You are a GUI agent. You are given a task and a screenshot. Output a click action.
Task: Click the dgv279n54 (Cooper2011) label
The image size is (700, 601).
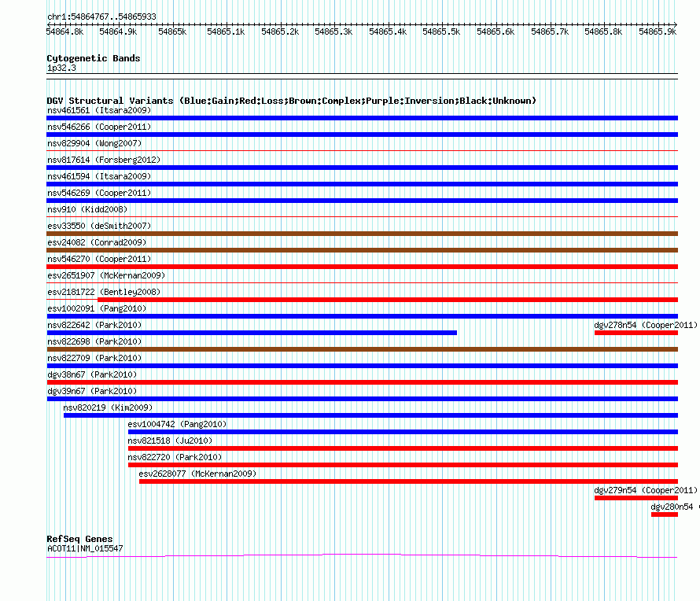click(x=646, y=490)
